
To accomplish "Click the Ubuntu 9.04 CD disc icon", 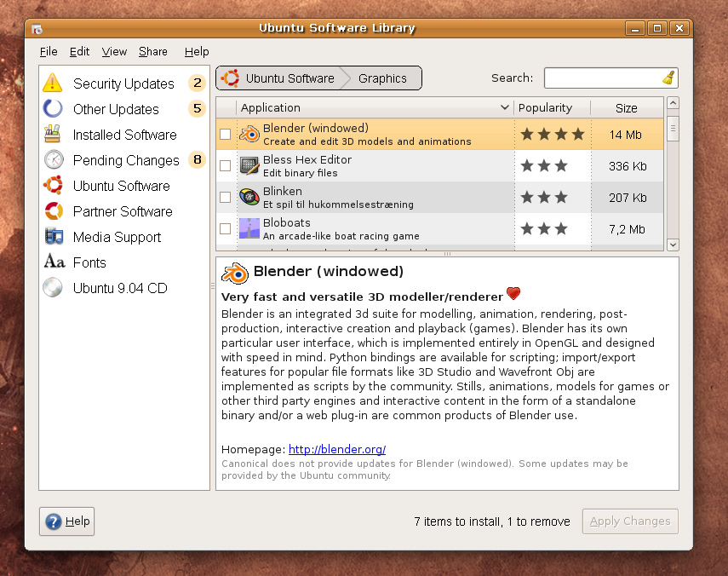I will (x=53, y=287).
